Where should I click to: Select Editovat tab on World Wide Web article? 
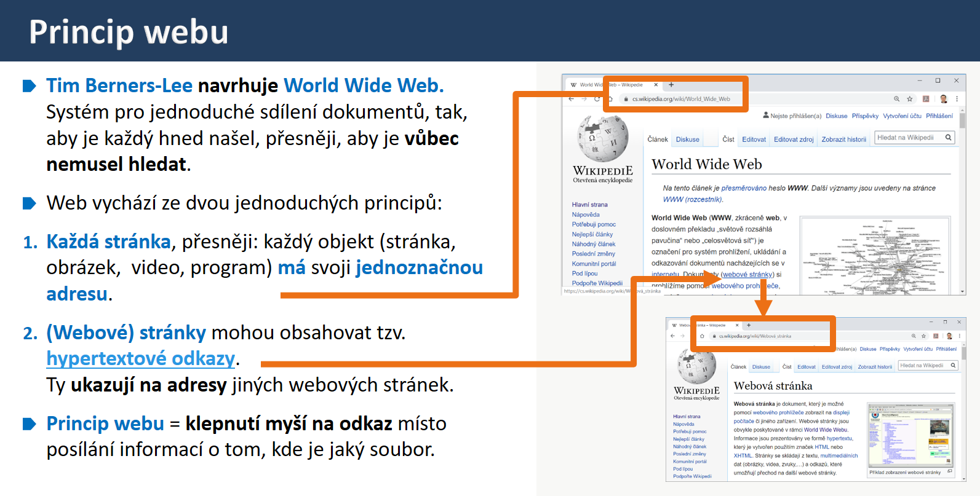tap(754, 140)
